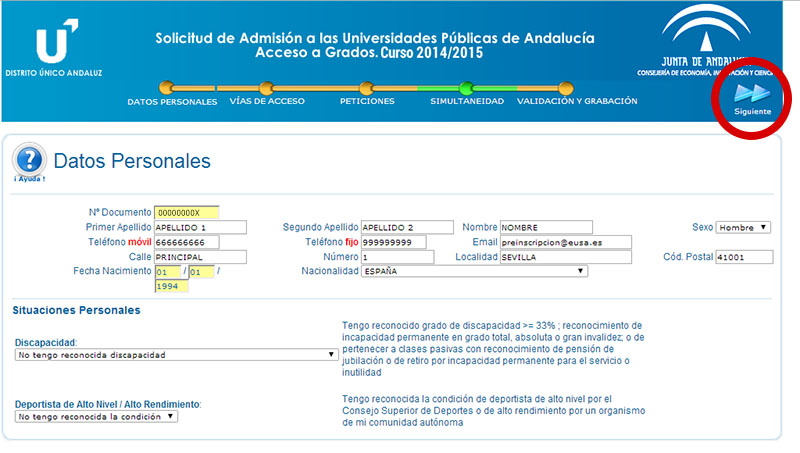The width and height of the screenshot is (800, 453).
Task: Open the Ayuda question mark icon
Action: 30,158
